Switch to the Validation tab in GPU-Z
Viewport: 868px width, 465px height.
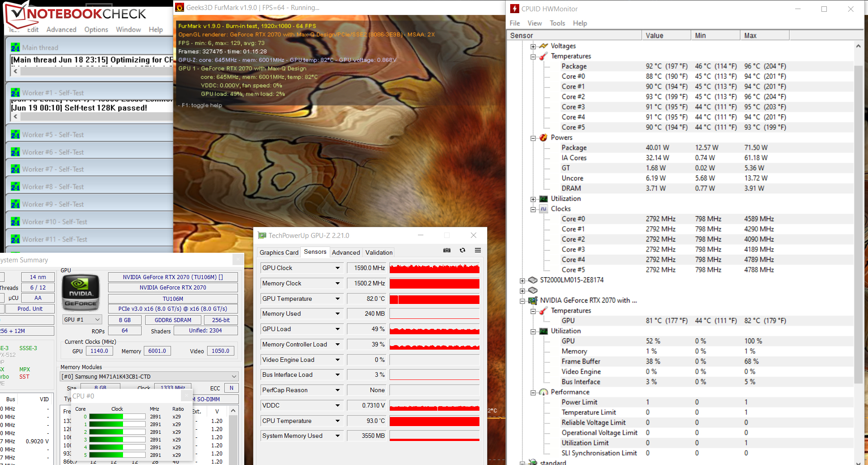379,252
